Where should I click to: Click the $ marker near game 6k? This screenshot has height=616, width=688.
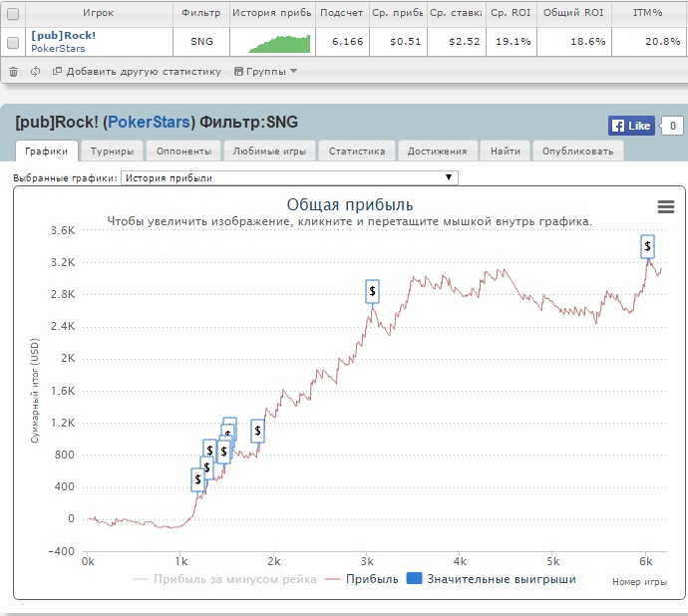647,246
